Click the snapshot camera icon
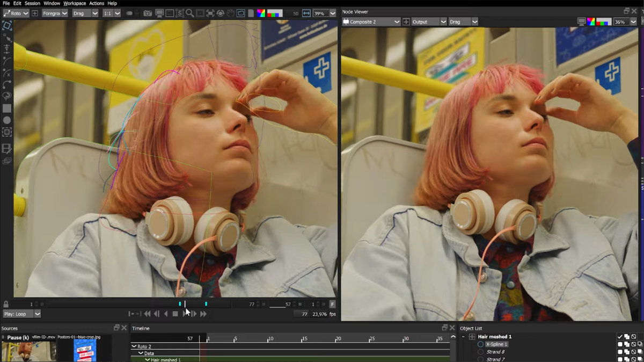 click(148, 13)
